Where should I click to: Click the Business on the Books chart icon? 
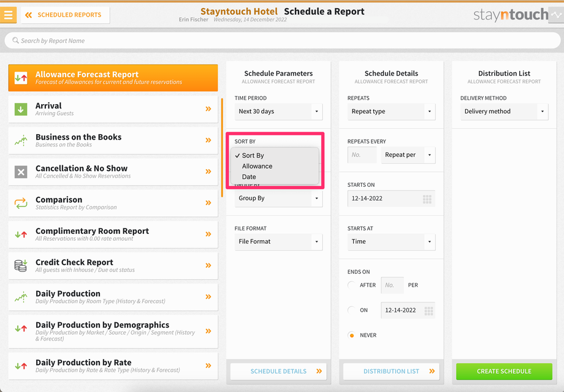(x=21, y=140)
